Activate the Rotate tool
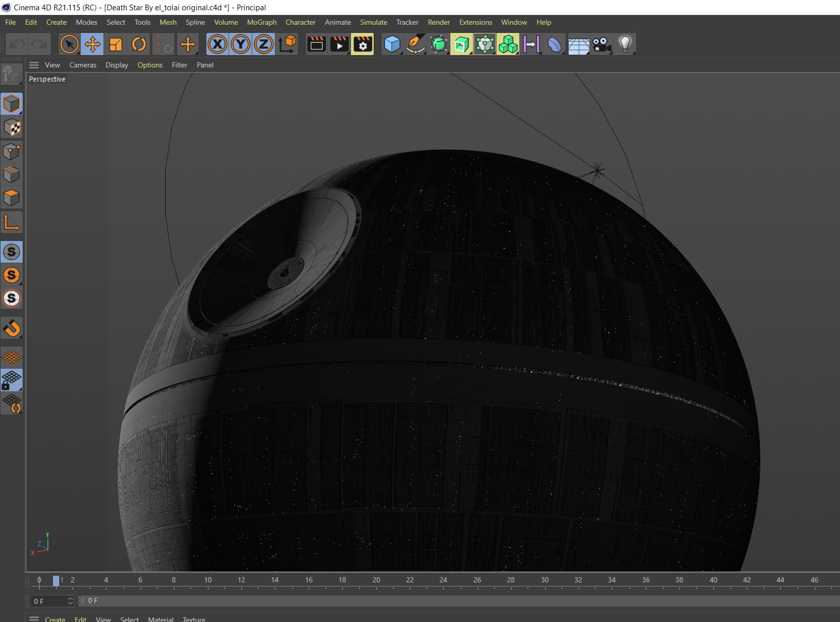The width and height of the screenshot is (840, 622). tap(139, 44)
